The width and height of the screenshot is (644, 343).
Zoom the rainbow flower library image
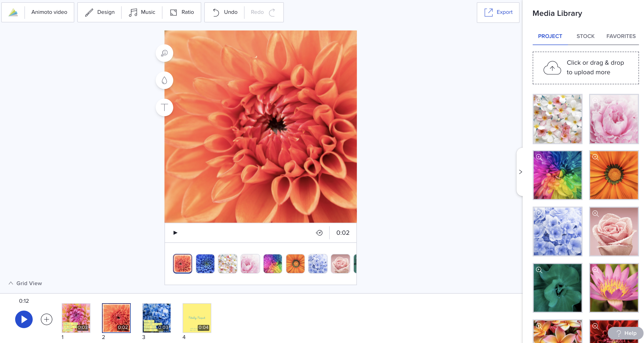(x=539, y=157)
